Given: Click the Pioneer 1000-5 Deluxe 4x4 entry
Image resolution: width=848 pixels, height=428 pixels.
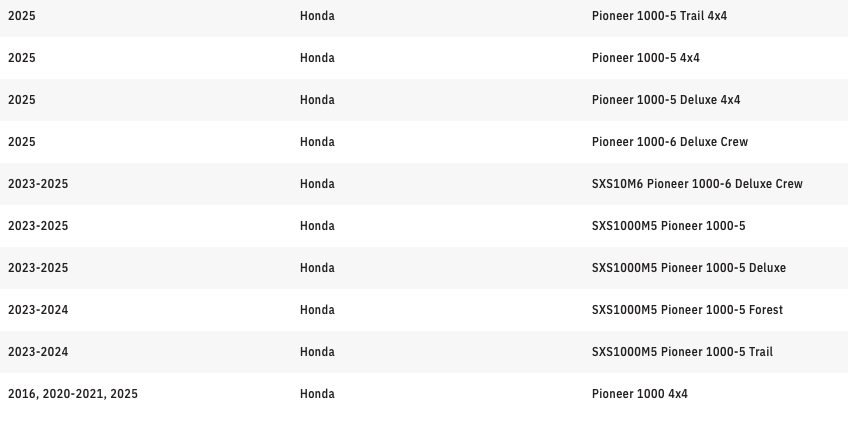Looking at the screenshot, I should [665, 100].
